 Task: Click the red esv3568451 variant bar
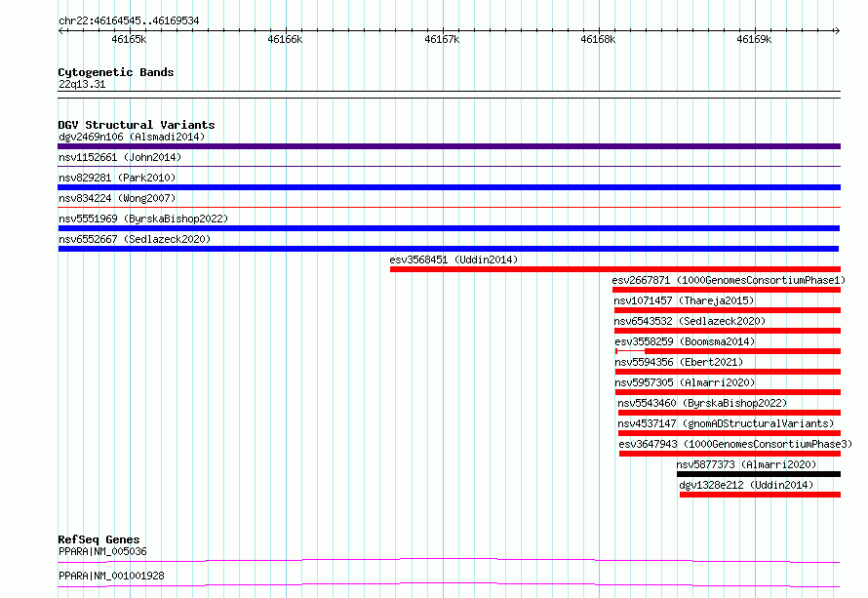pos(615,269)
